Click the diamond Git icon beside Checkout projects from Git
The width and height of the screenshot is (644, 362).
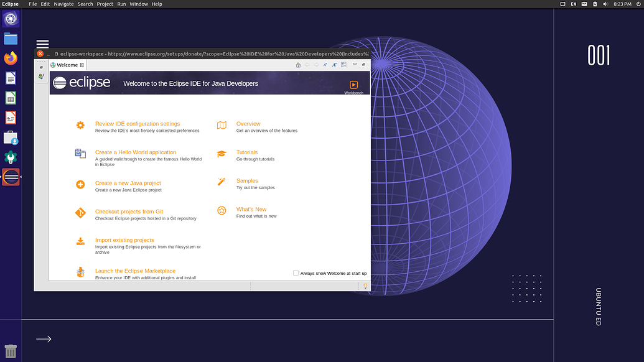point(80,213)
